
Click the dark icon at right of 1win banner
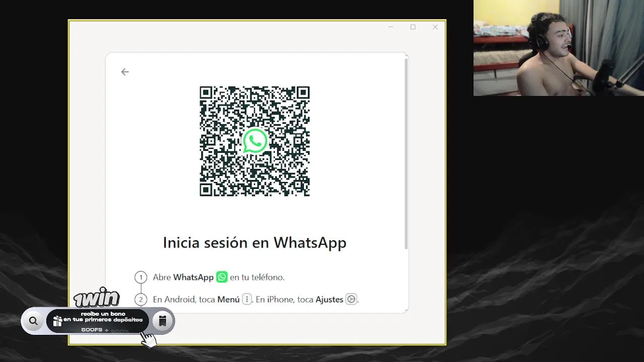coord(162,321)
